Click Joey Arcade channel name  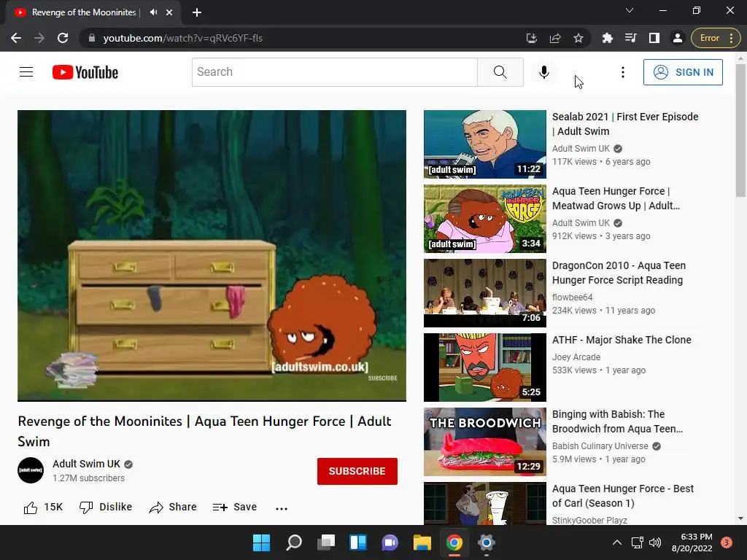pos(576,357)
